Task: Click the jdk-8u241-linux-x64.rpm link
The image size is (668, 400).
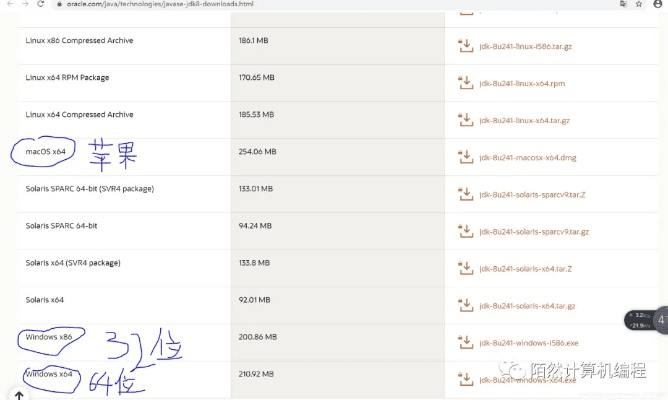Action: pyautogui.click(x=521, y=84)
